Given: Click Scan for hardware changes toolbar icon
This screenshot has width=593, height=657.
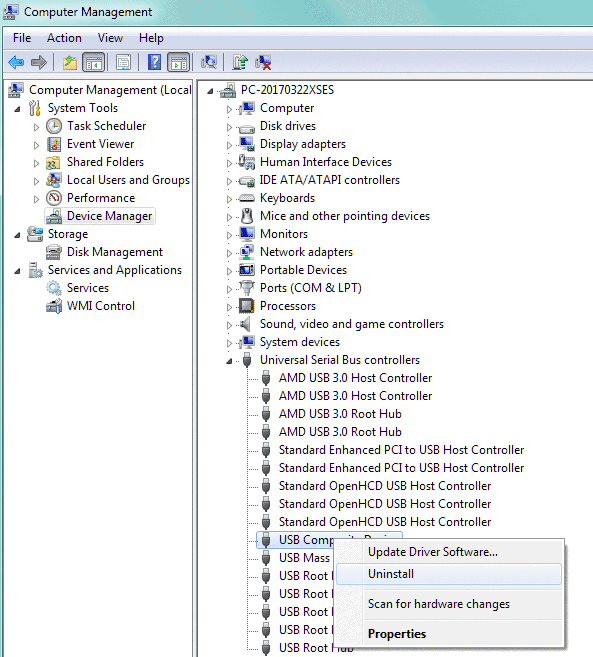Looking at the screenshot, I should click(x=209, y=62).
